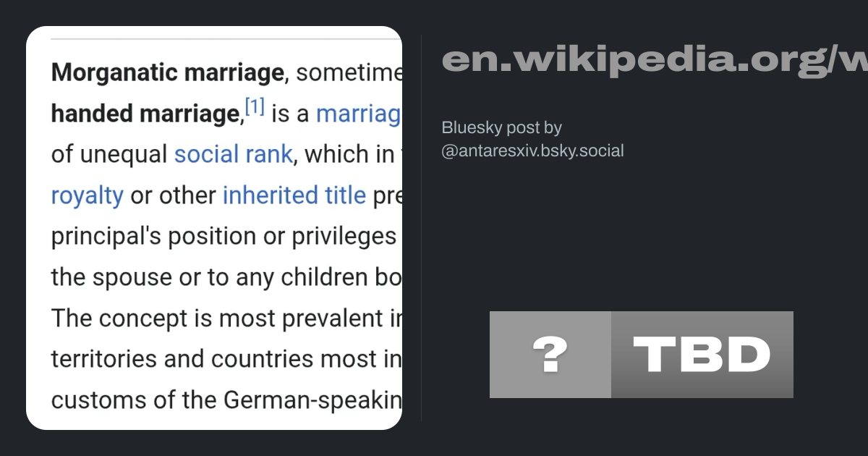868x456 pixels.
Task: Click the en.wikipedia.org URL heading
Action: [x=651, y=59]
